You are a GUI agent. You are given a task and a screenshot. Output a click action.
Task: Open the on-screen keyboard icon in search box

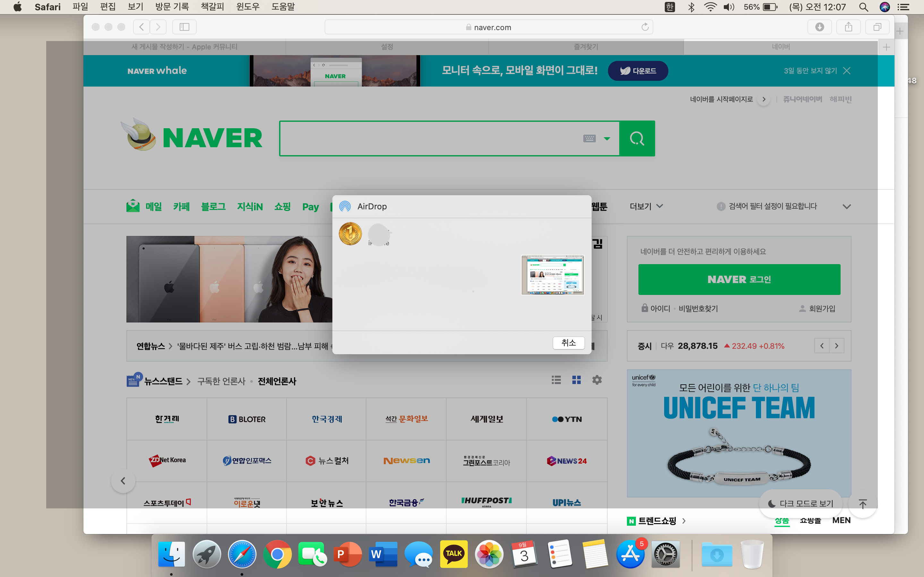coord(589,138)
